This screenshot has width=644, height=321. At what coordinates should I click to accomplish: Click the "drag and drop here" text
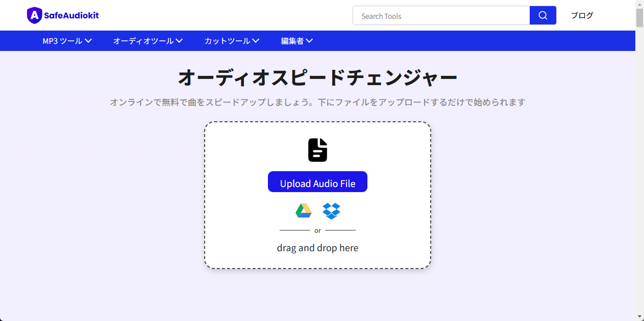click(317, 248)
